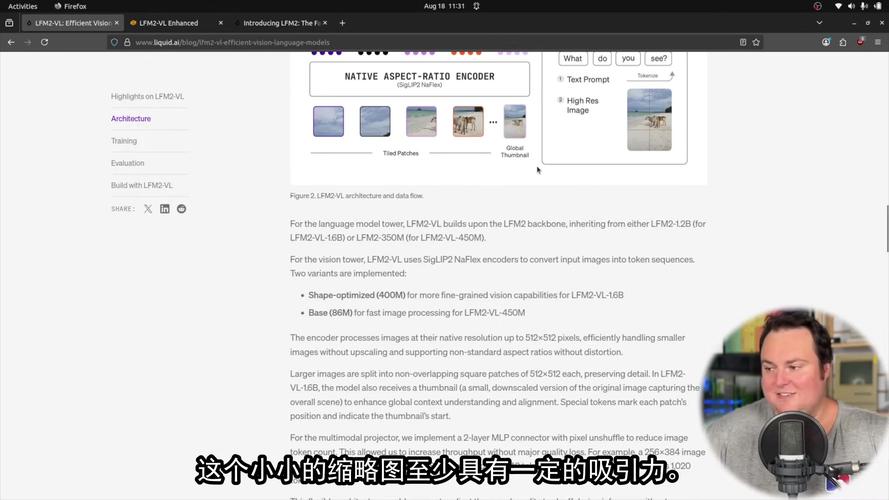Open the Firefox account icon
The height and width of the screenshot is (500, 889).
pyautogui.click(x=826, y=42)
